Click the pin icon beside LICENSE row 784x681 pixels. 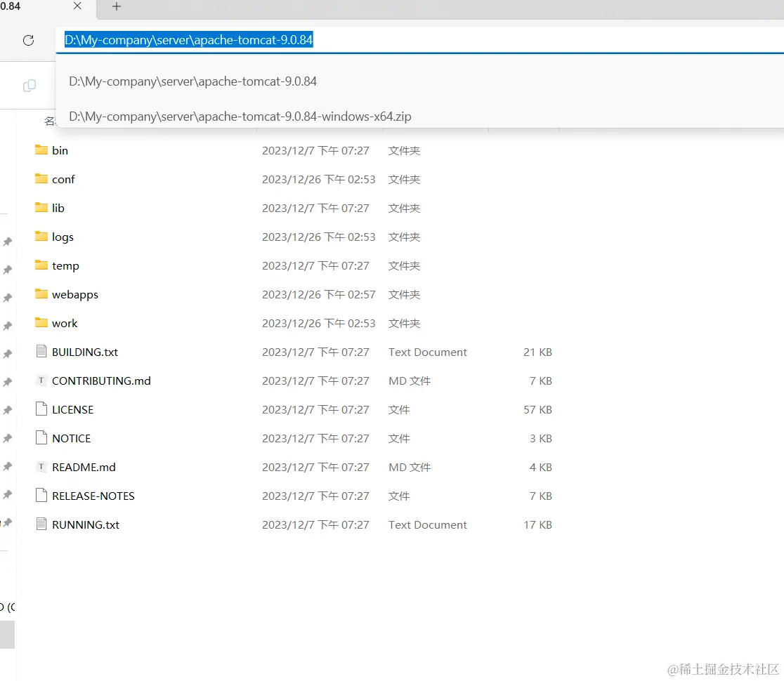click(x=8, y=410)
